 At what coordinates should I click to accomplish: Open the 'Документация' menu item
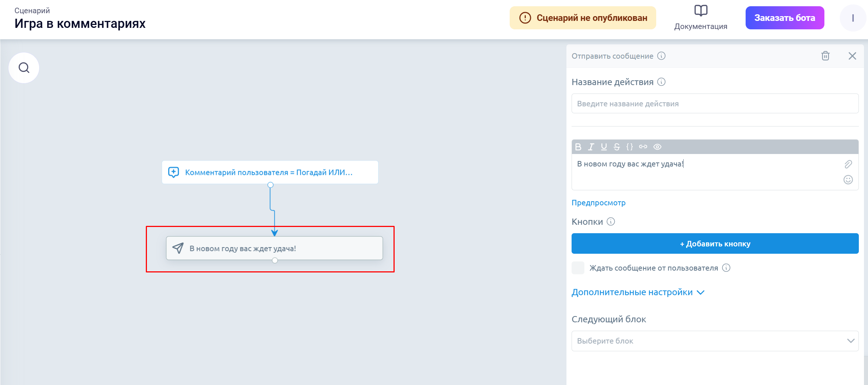[x=701, y=18]
